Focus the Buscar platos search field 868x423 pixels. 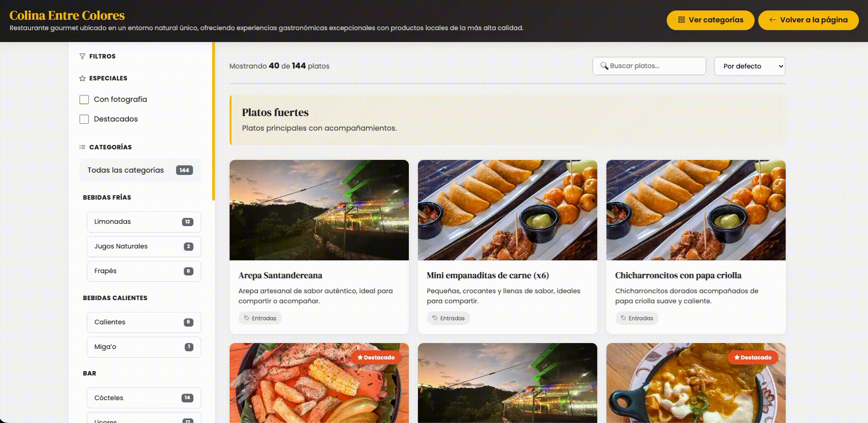[x=649, y=66]
